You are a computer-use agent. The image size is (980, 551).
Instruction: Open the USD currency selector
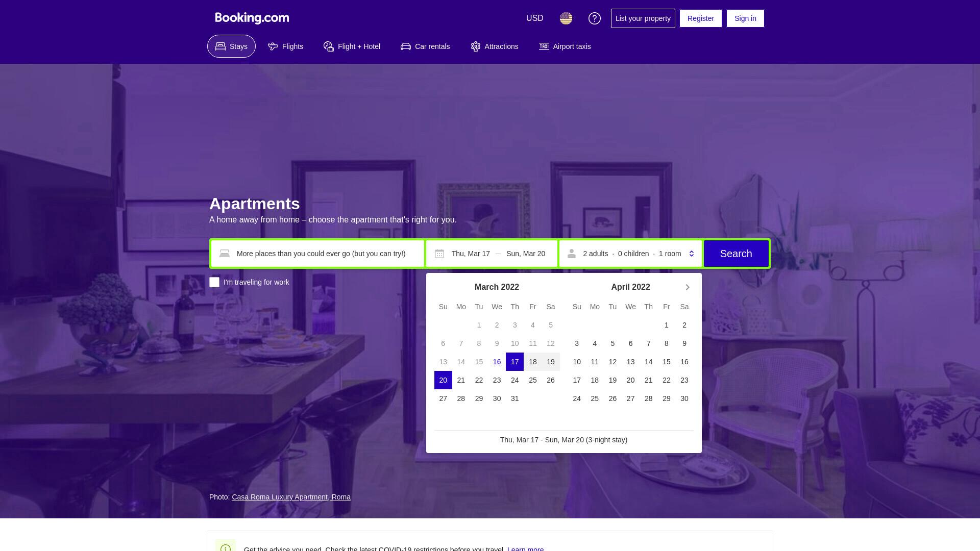point(535,18)
